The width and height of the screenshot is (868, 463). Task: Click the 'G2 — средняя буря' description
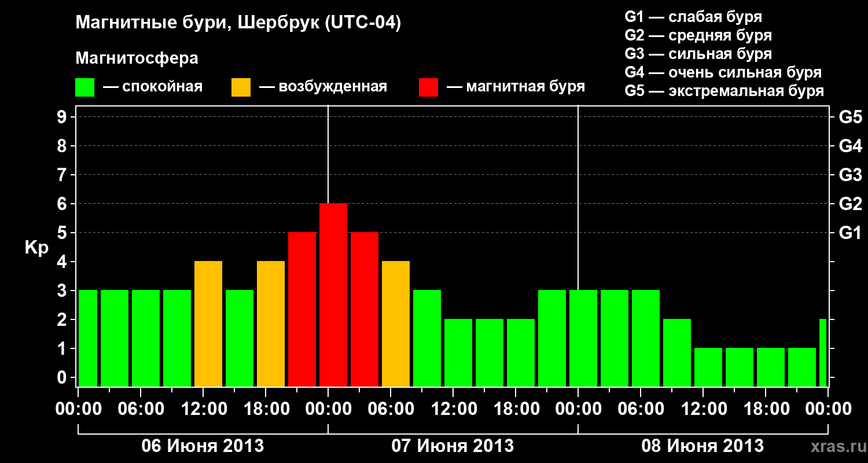(x=698, y=35)
